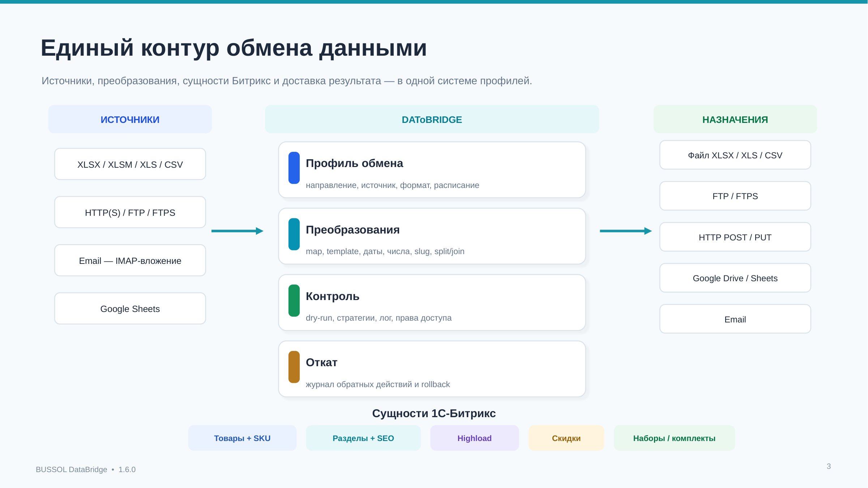Click the Товары + SKU chip
The width and height of the screenshot is (868, 488).
(x=242, y=438)
